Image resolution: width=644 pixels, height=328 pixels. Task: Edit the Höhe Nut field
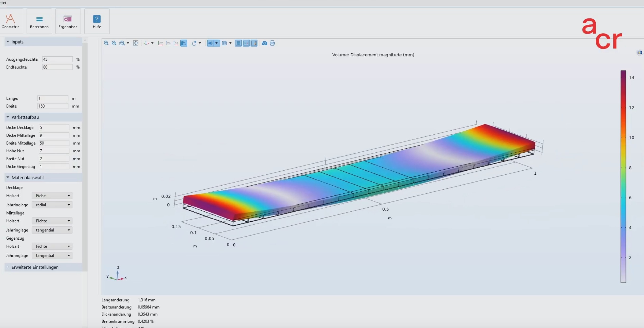pyautogui.click(x=54, y=151)
